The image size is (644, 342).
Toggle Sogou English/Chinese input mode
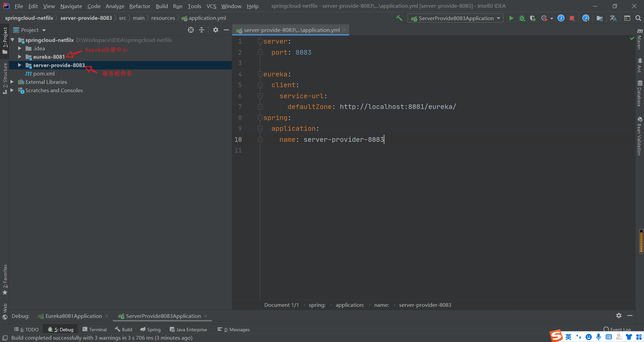click(568, 337)
